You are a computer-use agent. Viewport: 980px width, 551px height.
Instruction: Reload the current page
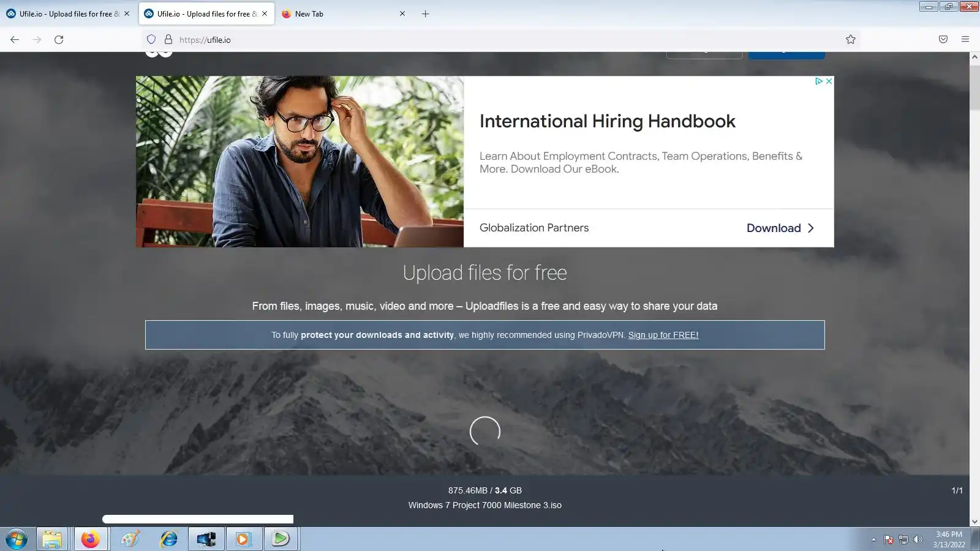click(59, 40)
